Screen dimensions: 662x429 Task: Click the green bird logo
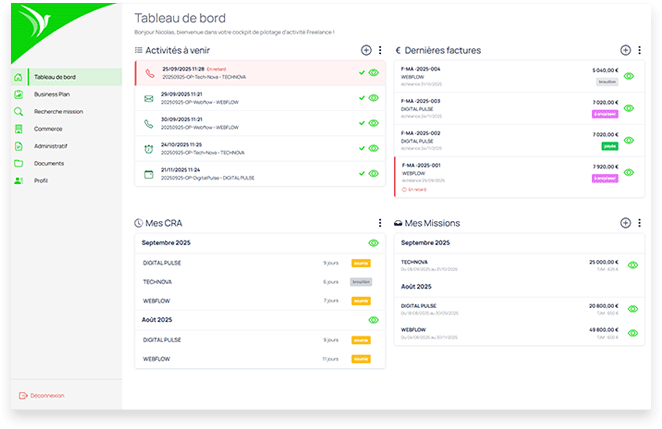[x=35, y=21]
